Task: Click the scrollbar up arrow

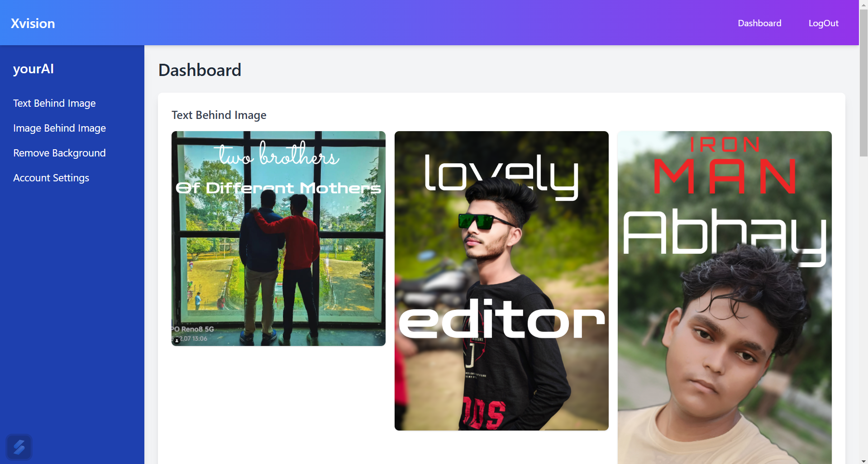Action: (x=863, y=3)
